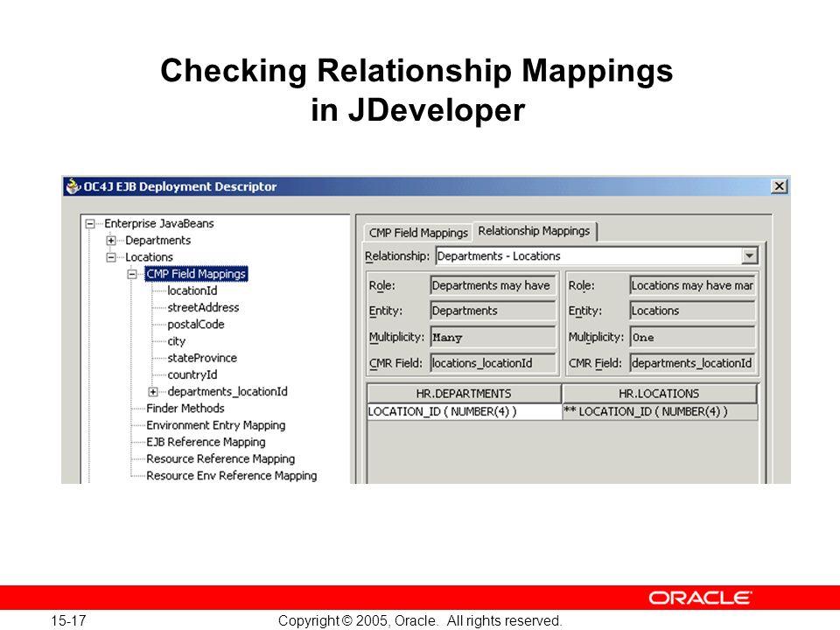Open Environment Entry Mapping node
840x630 pixels.
[x=216, y=425]
